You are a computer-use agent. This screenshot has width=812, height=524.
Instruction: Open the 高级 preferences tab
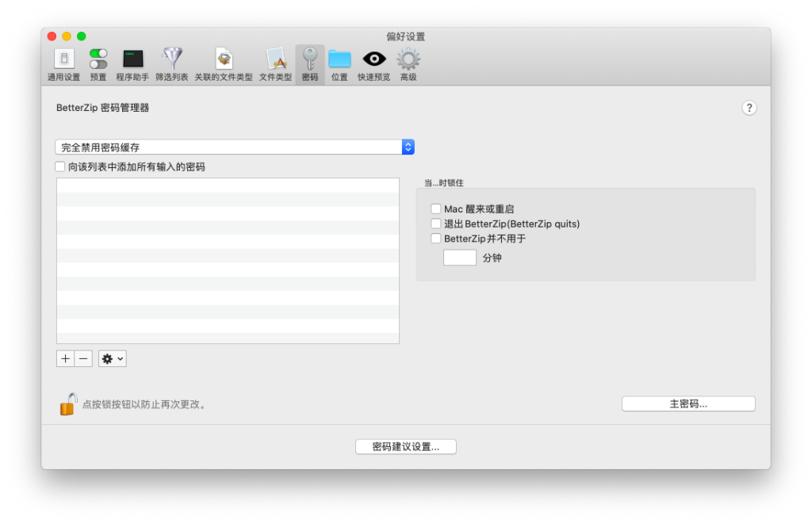pyautogui.click(x=408, y=60)
